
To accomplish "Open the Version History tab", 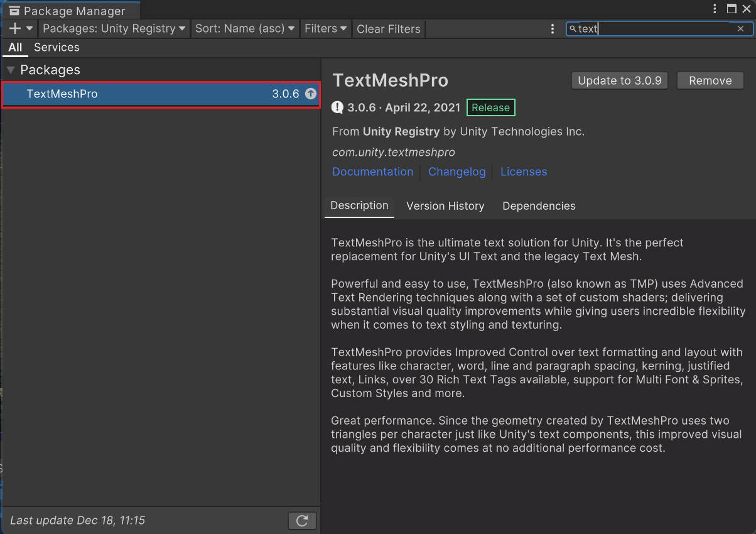I will coord(445,206).
